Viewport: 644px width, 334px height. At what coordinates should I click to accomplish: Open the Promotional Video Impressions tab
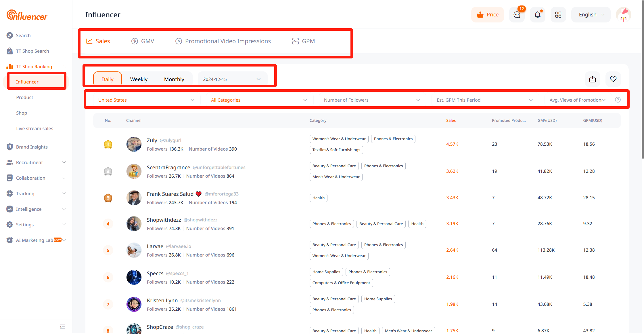coord(223,41)
